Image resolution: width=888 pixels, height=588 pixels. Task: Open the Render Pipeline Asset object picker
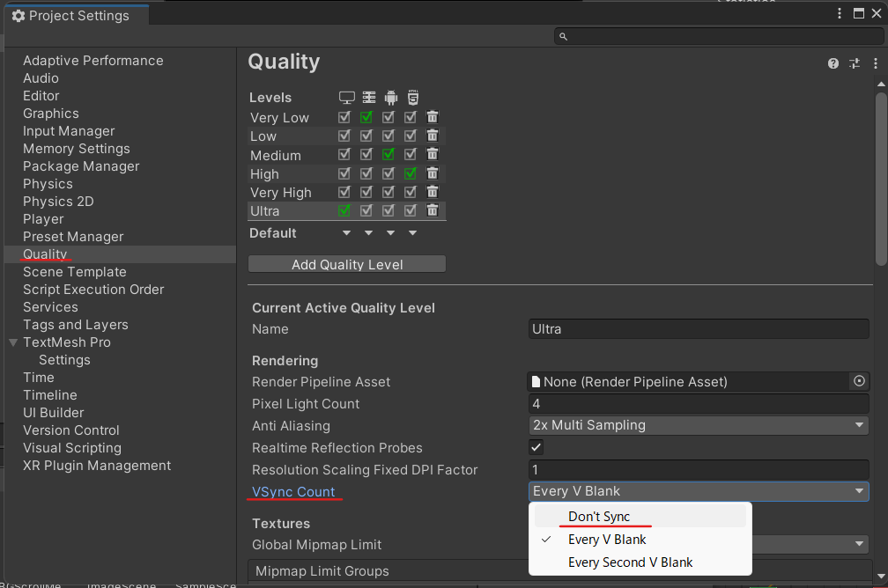tap(859, 381)
